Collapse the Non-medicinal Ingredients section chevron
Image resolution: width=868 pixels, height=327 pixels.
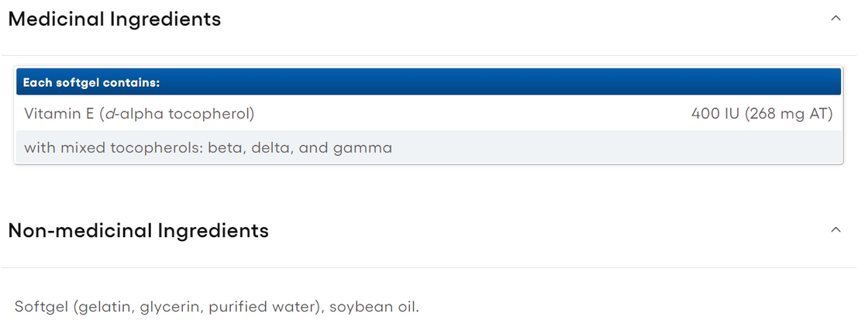pyautogui.click(x=835, y=230)
